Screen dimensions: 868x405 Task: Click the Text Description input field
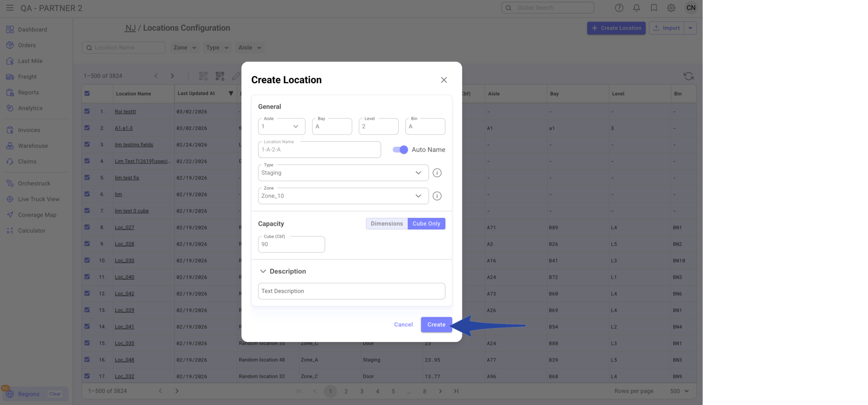tap(351, 291)
